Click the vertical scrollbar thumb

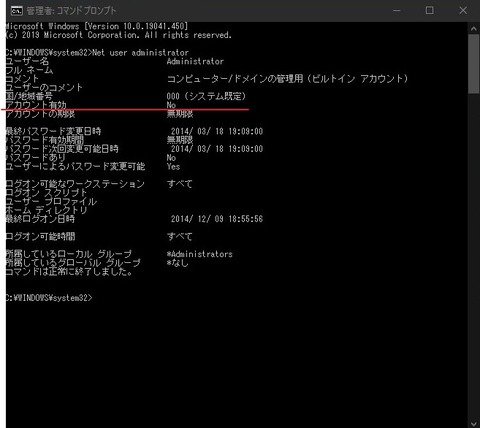point(474,64)
